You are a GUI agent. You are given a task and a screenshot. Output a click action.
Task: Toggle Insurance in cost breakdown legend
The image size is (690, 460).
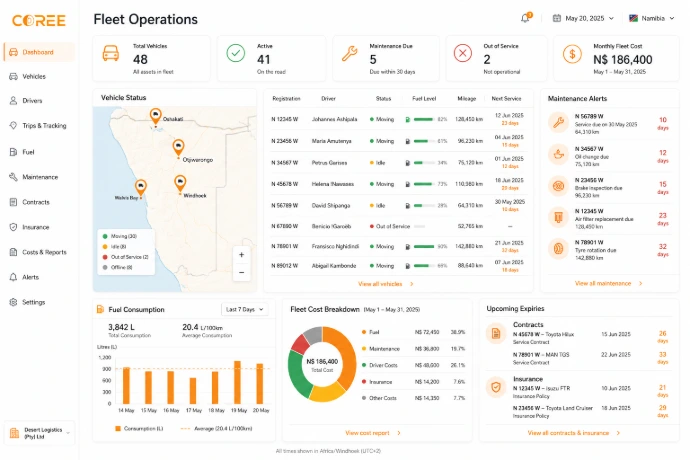click(x=377, y=382)
